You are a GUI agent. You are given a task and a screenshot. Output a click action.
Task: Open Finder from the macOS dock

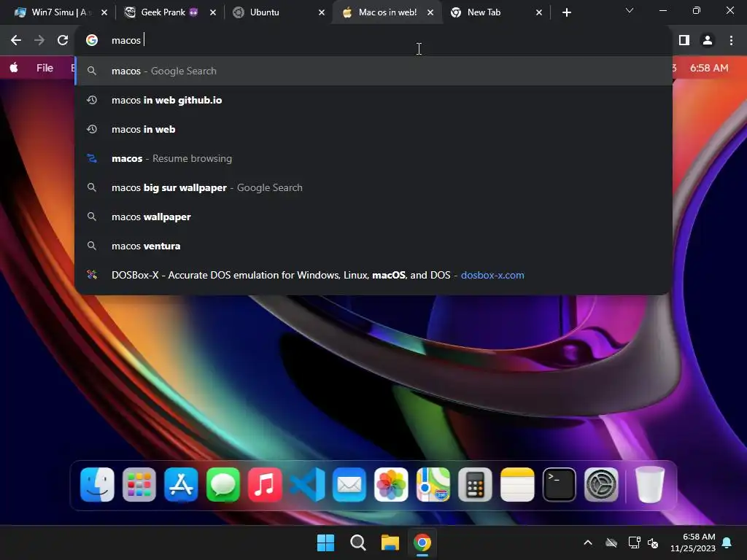(x=97, y=485)
